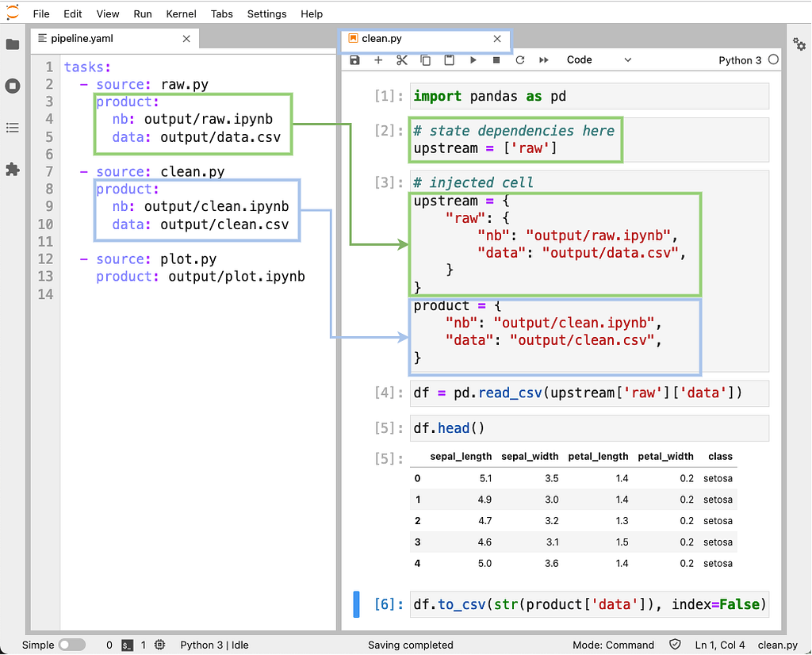Click the 1.5 petal_length value in row 3
Image resolution: width=812 pixels, height=655 pixels.
[x=622, y=542]
